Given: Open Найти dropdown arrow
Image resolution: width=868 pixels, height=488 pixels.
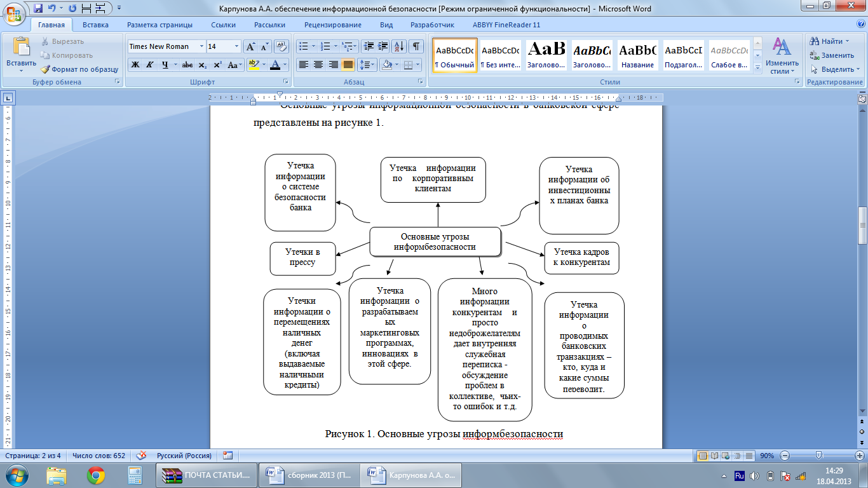Looking at the screenshot, I should click(848, 41).
